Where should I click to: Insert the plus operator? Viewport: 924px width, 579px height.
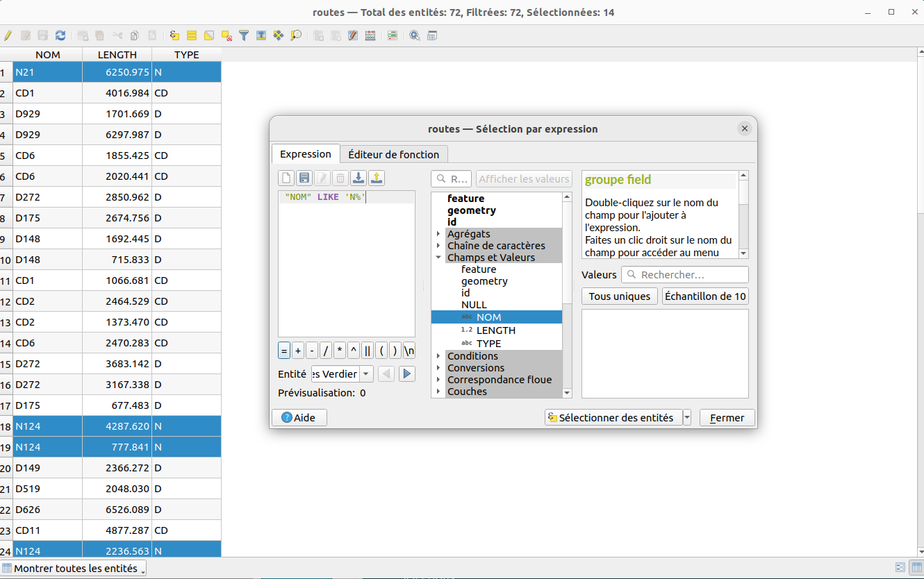(x=298, y=351)
